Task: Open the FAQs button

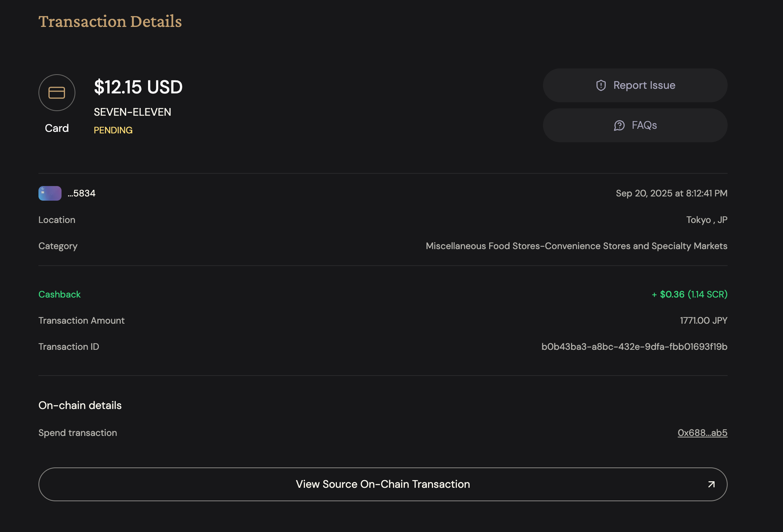Action: [x=635, y=125]
